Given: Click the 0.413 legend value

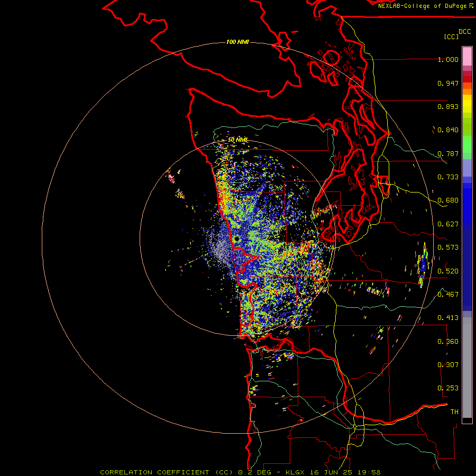Looking at the screenshot, I should tap(448, 318).
